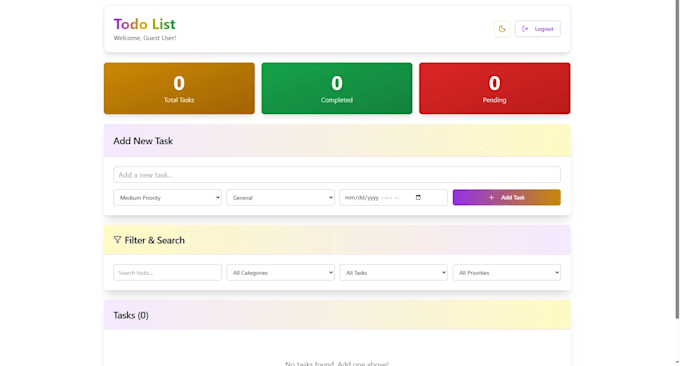
Task: Click the Filter & Search funnel icon
Action: (x=117, y=240)
